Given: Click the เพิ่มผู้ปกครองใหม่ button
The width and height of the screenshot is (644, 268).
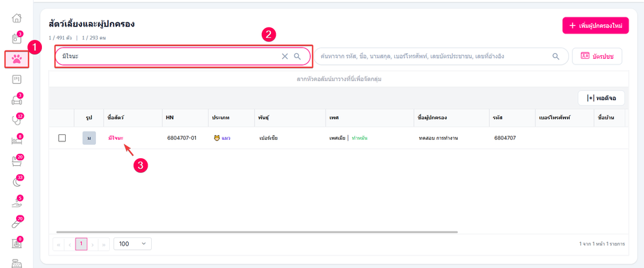Looking at the screenshot, I should point(596,25).
